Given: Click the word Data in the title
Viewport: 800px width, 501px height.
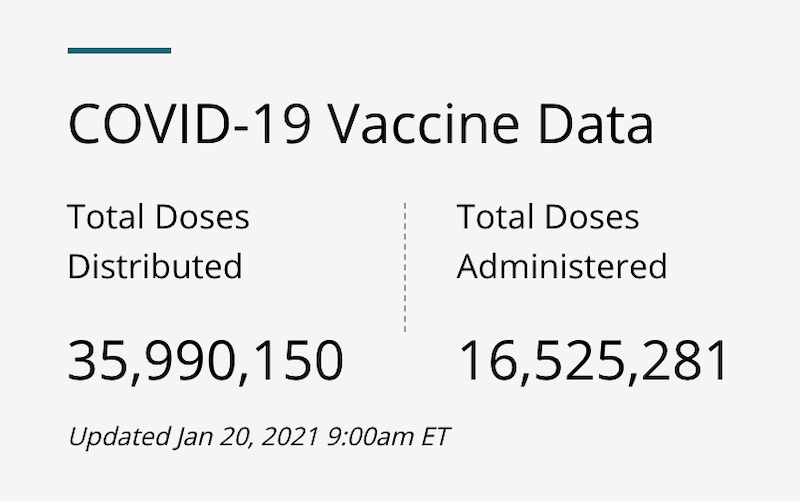Looking at the screenshot, I should (x=596, y=124).
